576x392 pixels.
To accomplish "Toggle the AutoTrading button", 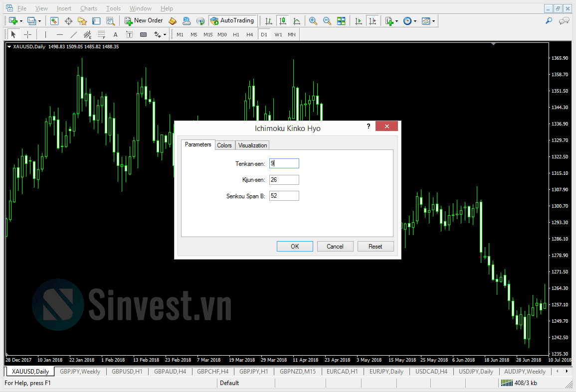I will tap(232, 21).
